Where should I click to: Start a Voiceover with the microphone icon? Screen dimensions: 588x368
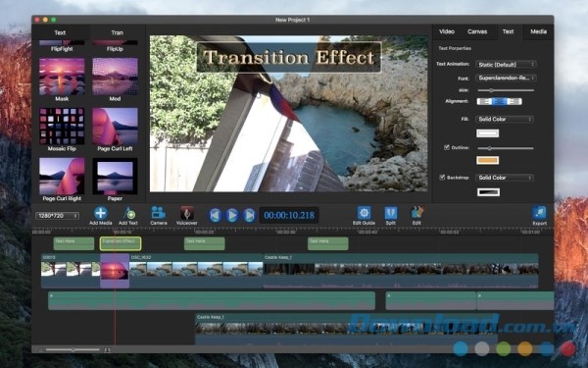[x=187, y=213]
